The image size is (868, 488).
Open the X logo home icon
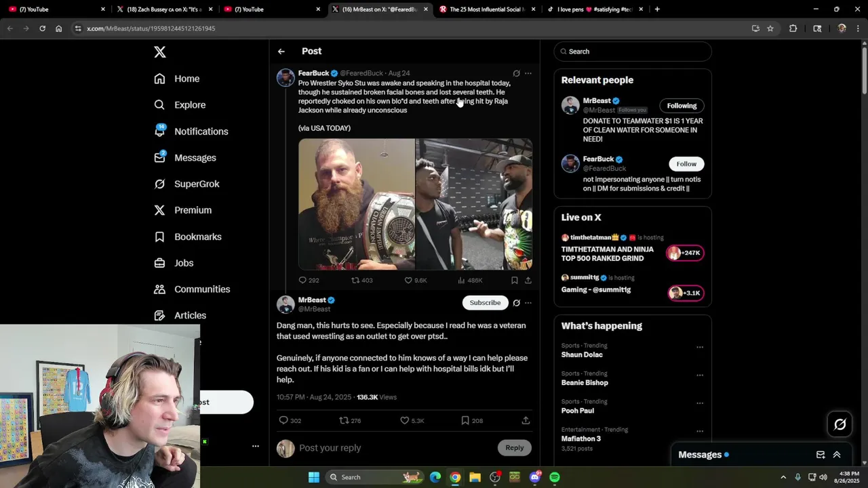click(159, 52)
